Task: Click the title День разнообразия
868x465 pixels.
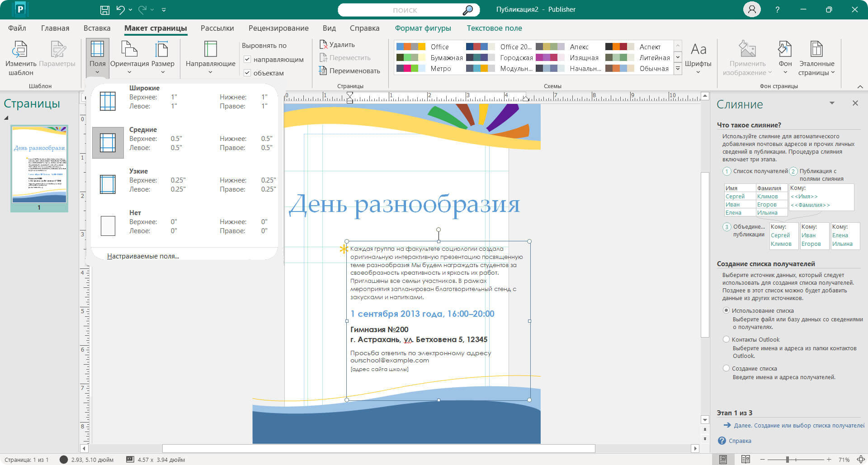Action: click(405, 204)
